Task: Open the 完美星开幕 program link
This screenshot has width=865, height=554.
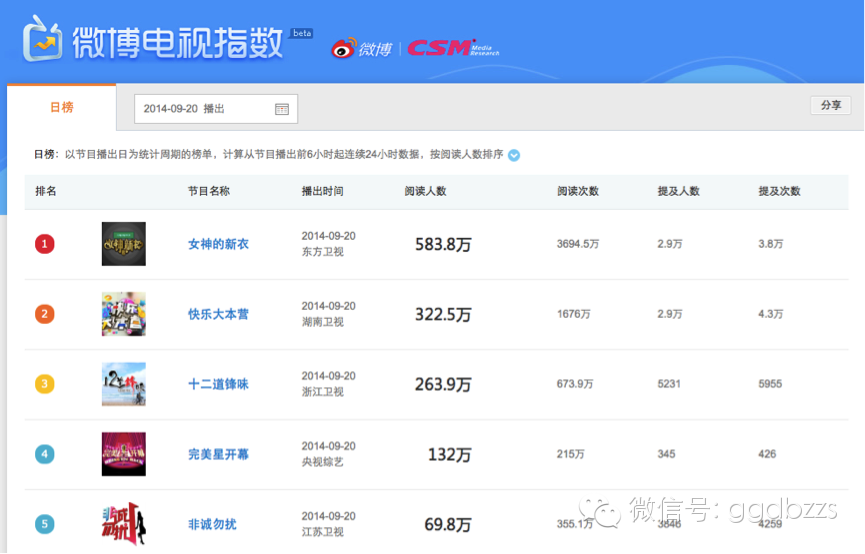Action: (x=218, y=454)
